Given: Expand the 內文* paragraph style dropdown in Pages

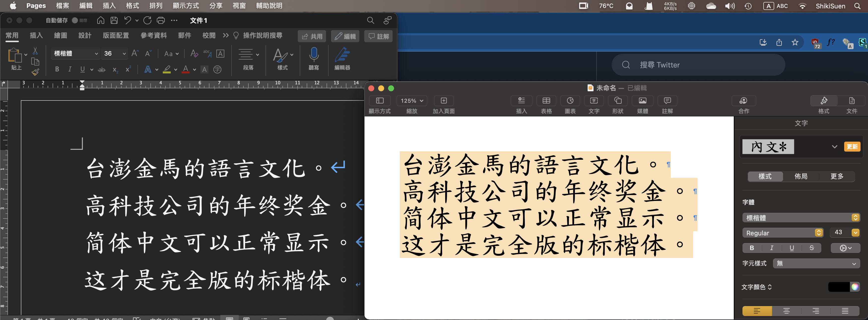Looking at the screenshot, I should tap(835, 147).
